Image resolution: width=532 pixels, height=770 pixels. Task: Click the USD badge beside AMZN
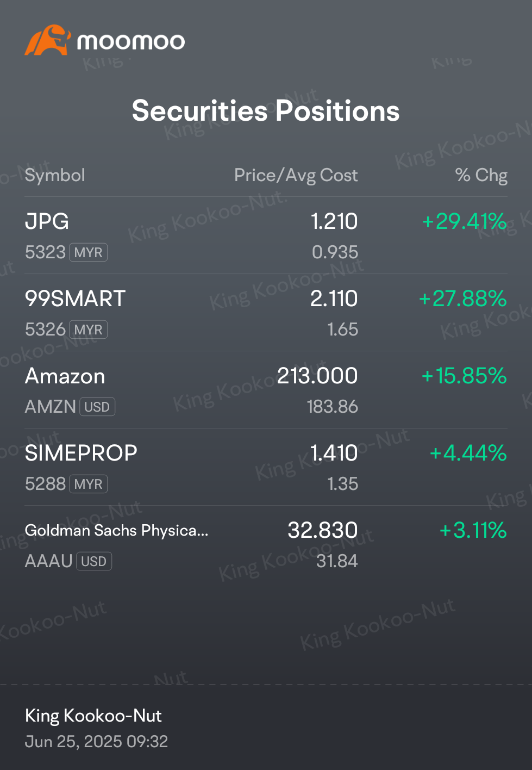point(97,407)
